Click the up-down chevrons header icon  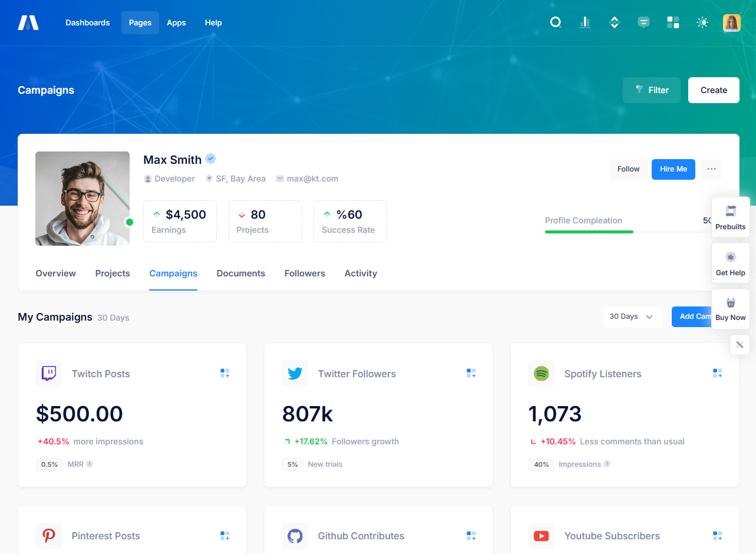(615, 22)
